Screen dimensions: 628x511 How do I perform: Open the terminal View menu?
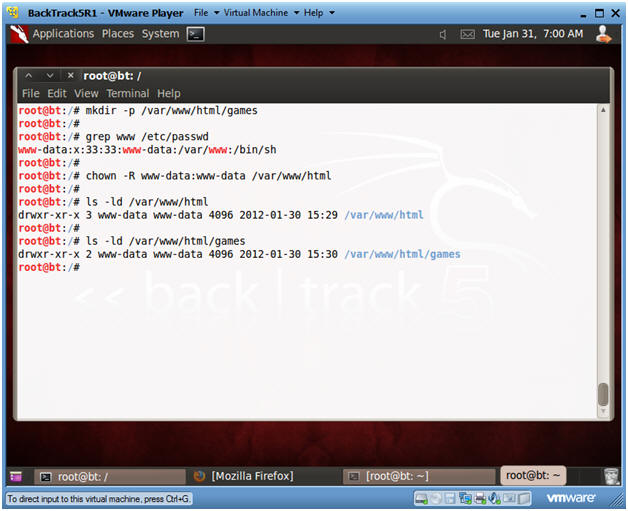86,93
